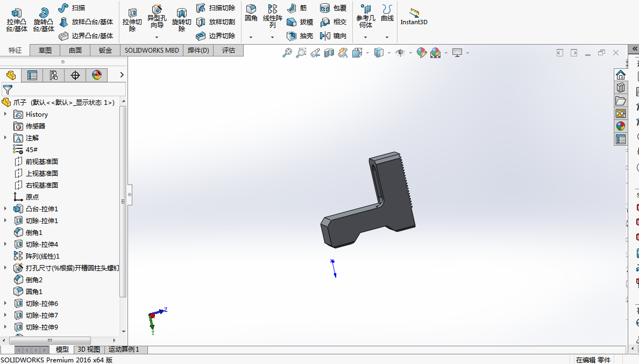Expand the 切除-拉伸6 feature
The image size is (639, 364).
coord(5,303)
